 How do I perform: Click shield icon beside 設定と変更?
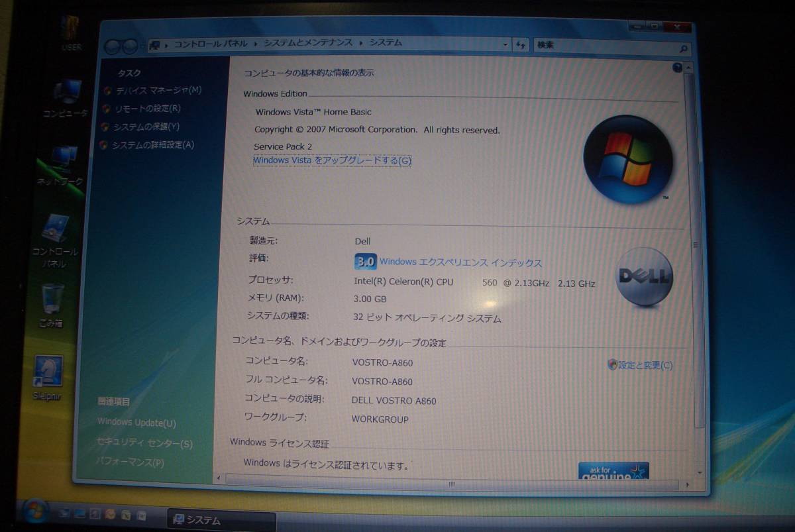[x=612, y=364]
